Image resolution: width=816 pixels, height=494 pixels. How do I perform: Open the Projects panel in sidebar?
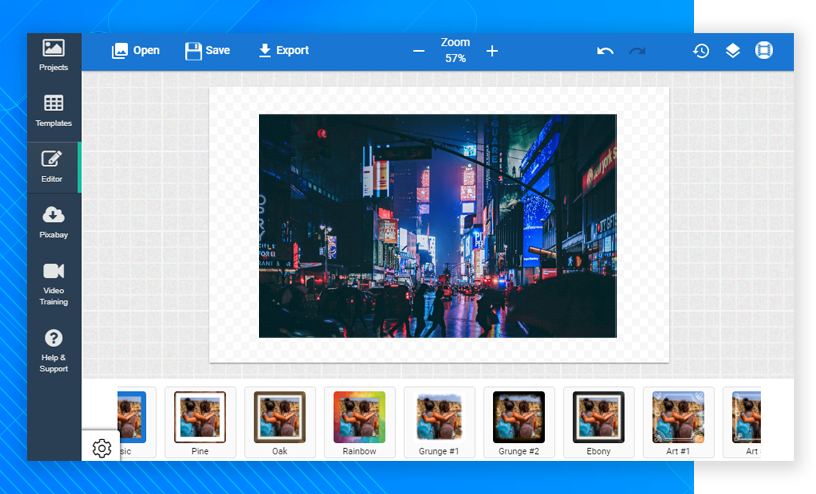pos(54,55)
